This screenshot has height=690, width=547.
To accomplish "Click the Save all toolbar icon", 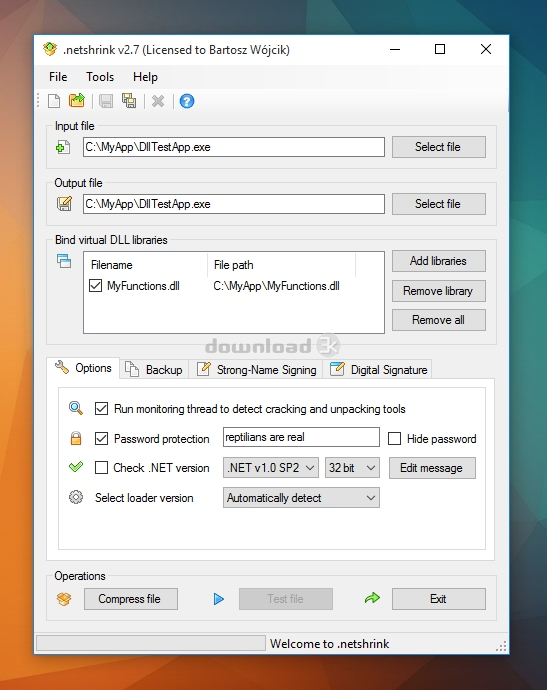I will click(129, 101).
